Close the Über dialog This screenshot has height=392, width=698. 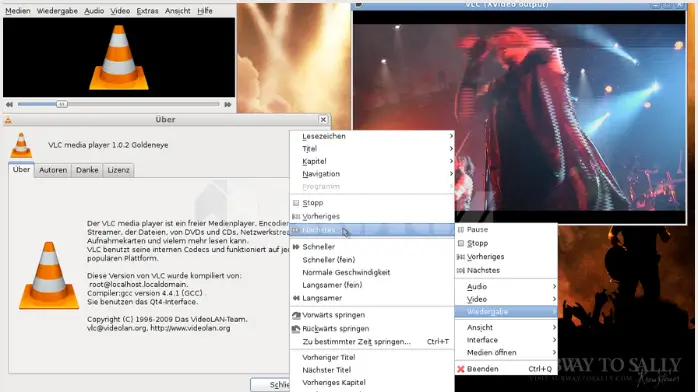(323, 119)
